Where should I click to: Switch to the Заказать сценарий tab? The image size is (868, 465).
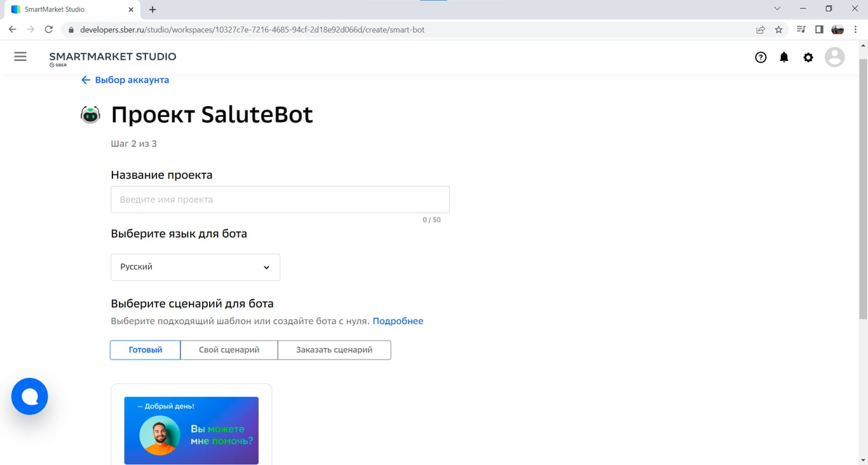(x=334, y=350)
